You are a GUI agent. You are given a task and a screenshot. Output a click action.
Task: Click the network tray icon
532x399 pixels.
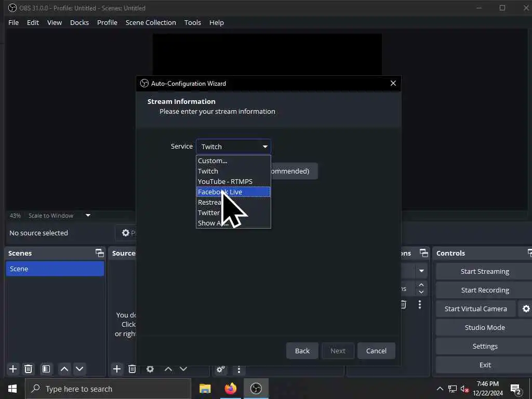pos(453,389)
